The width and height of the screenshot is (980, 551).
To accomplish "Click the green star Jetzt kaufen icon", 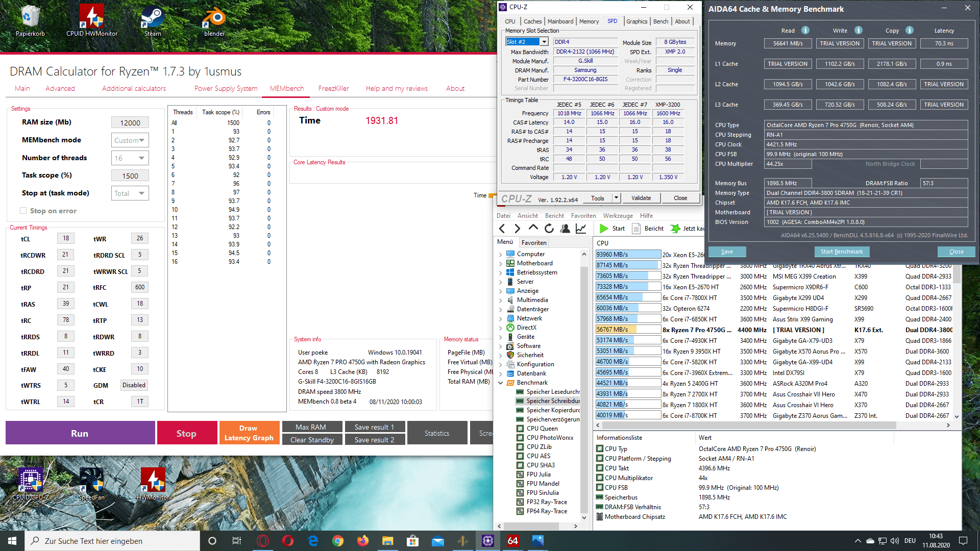I will point(675,229).
